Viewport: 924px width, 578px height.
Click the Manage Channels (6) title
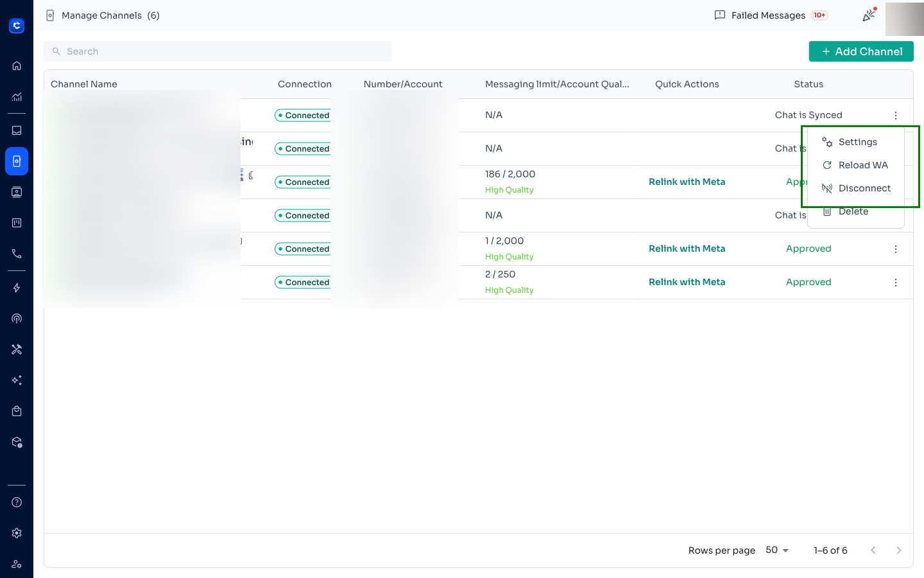[x=110, y=15]
